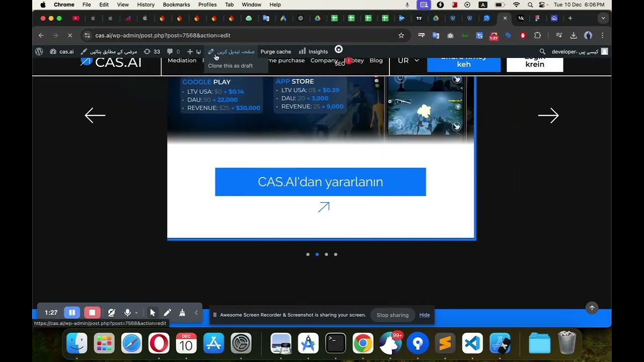Select the pen annotation tool in recorder

[167, 312]
